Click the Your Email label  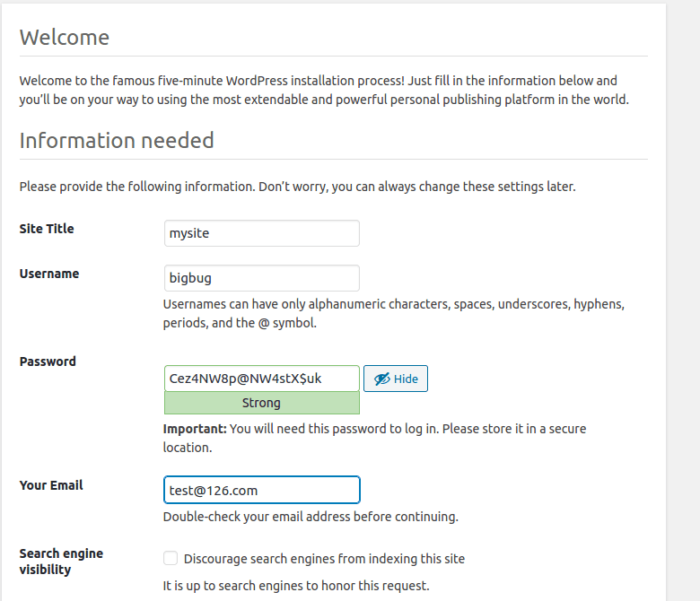click(x=51, y=485)
